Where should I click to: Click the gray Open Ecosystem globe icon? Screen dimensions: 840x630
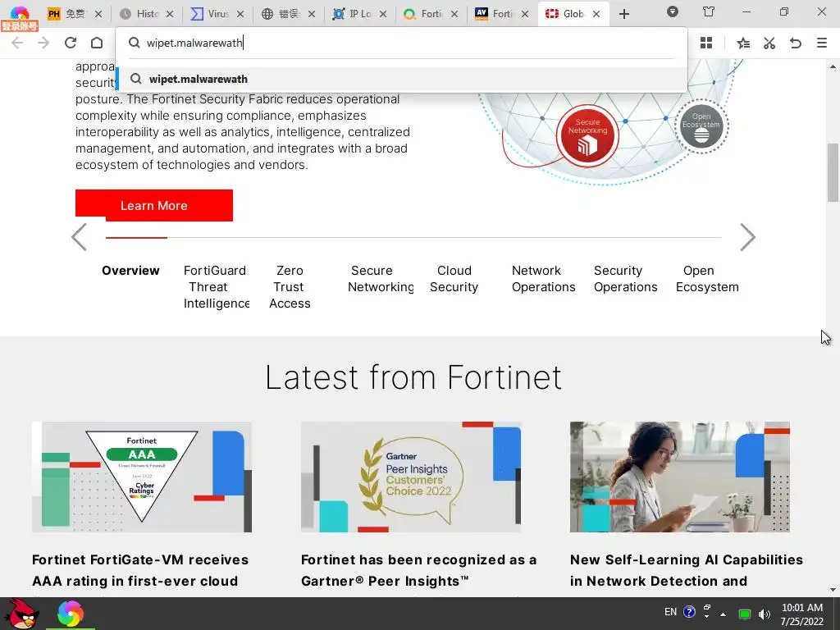[701, 126]
